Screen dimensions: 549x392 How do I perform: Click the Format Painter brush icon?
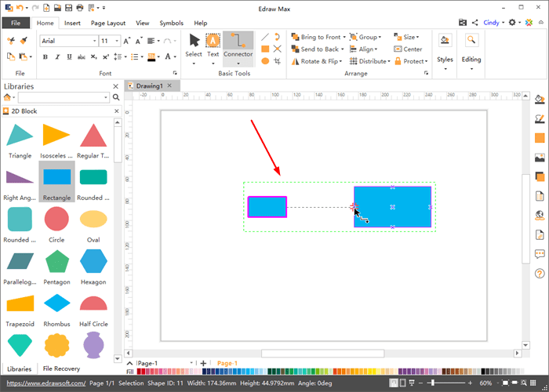coord(24,41)
